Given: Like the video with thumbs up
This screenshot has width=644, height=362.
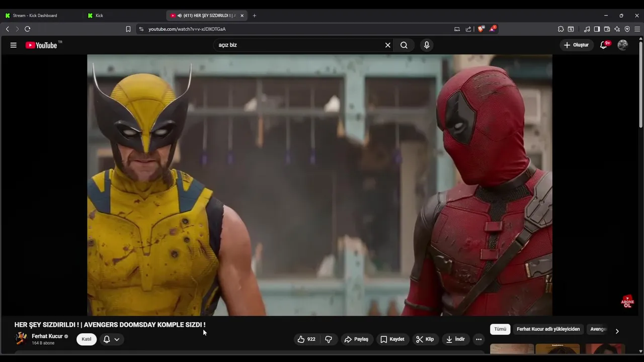Looking at the screenshot, I should [306, 339].
